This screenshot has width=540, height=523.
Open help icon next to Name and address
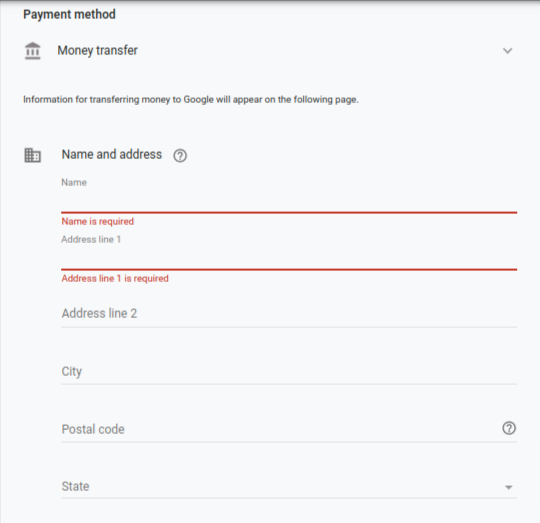pyautogui.click(x=180, y=156)
